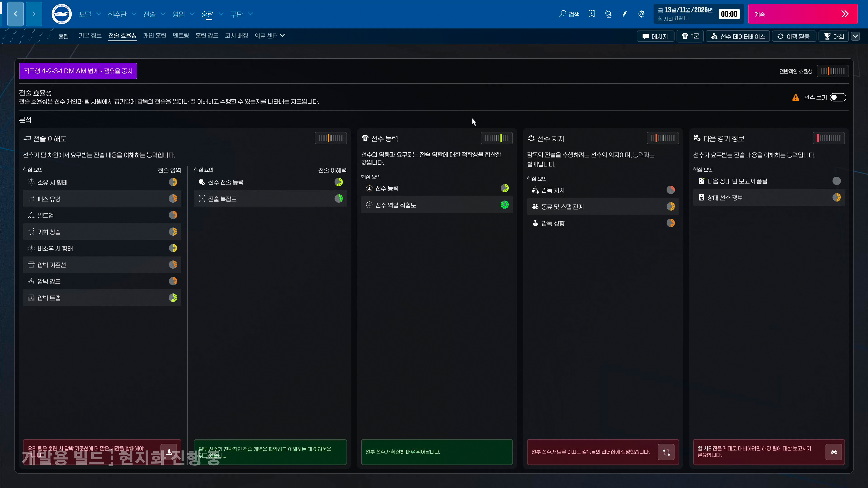Open the globe/world icon in top bar
Viewport: 868px width, 488px height.
pos(608,14)
